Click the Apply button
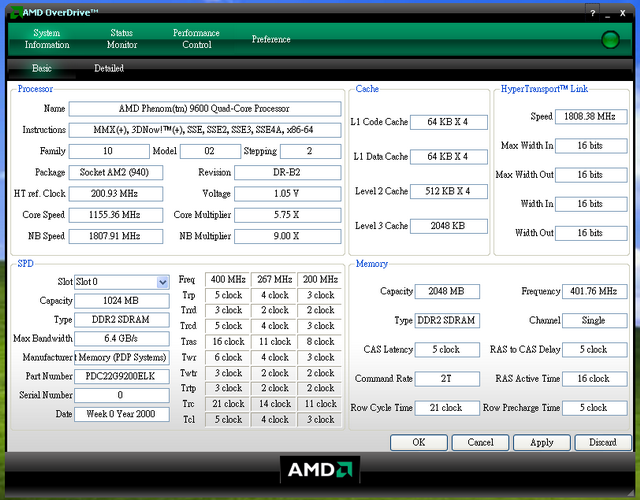Screen dimensions: 640x500 click(x=542, y=442)
